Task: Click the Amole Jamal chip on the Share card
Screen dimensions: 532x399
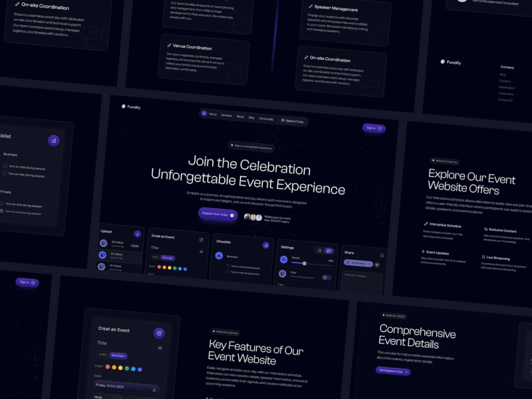Action: tap(358, 263)
